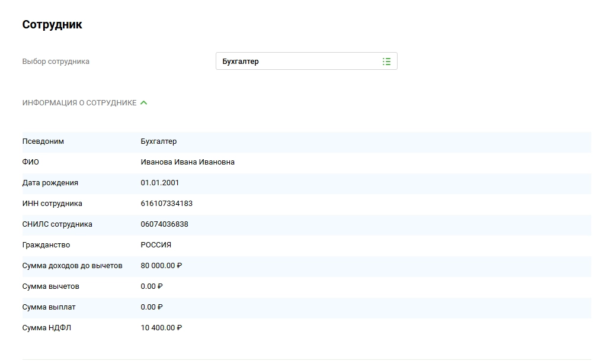
Task: Click the full name Иванова Ивана Ивановна
Action: tap(187, 162)
